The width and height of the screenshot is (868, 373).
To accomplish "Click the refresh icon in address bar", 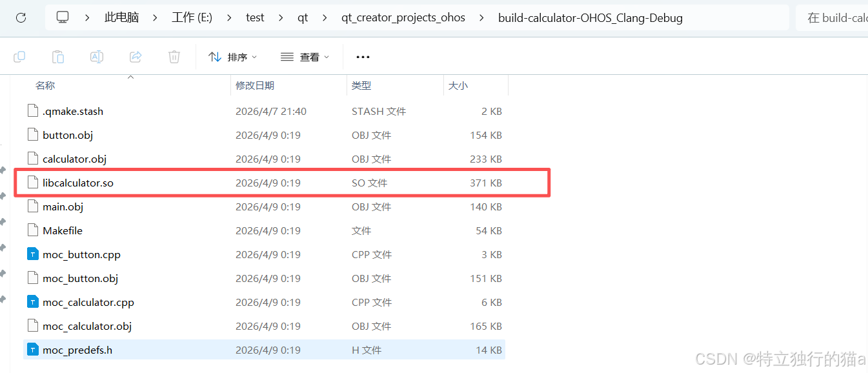I will (x=21, y=17).
